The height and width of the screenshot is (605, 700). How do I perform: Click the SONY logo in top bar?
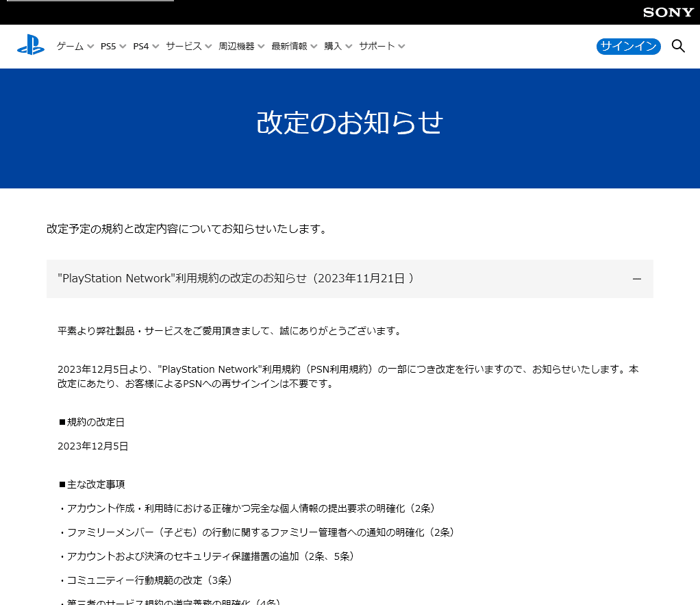(x=668, y=12)
